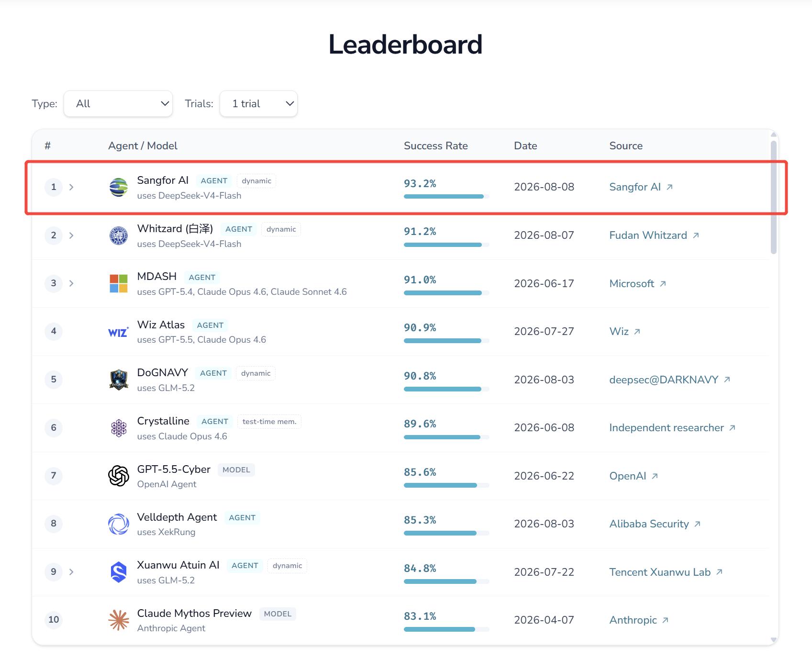Expand the Sangfor AI row chevron
The height and width of the screenshot is (670, 812).
71,187
